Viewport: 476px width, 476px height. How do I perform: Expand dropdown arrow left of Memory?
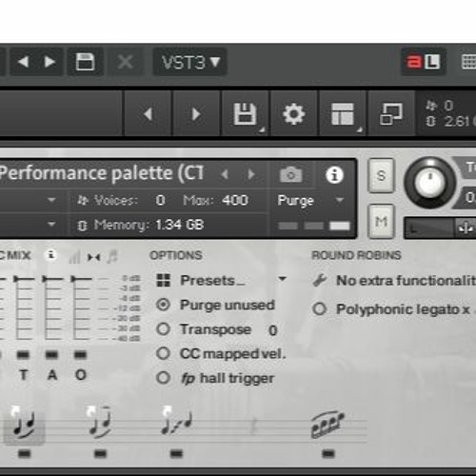[x=51, y=225]
